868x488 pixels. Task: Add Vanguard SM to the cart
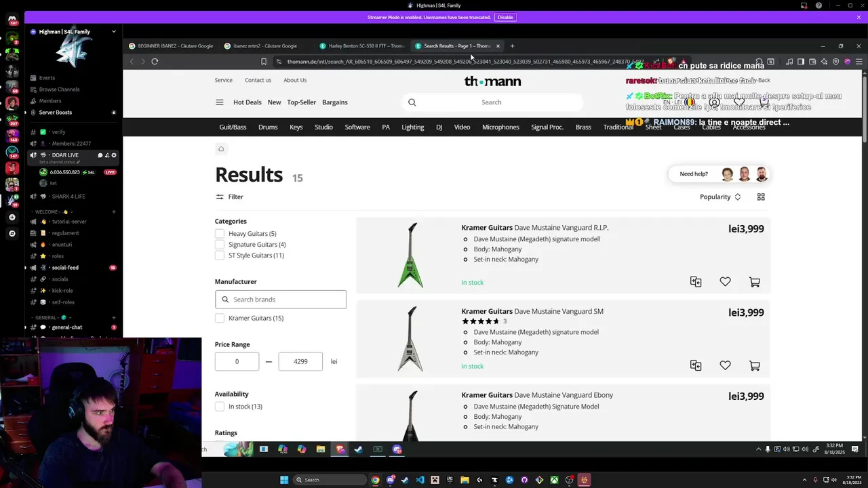coord(755,365)
